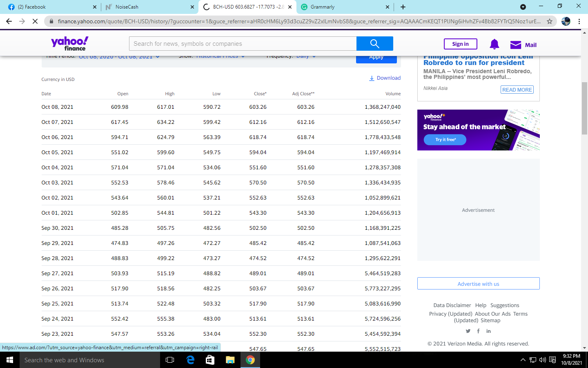Screen dimensions: 588x368
Task: Click Advertise with us link
Action: click(478, 284)
